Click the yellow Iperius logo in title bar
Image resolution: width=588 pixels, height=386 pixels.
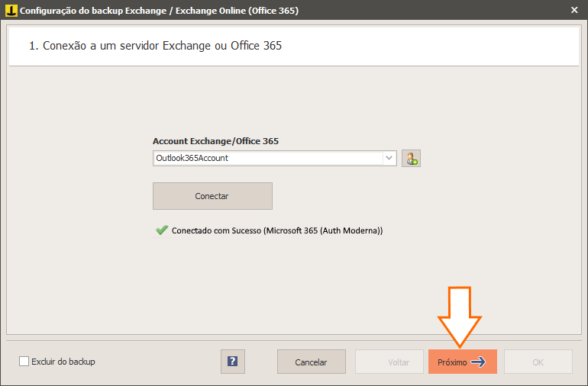(x=11, y=11)
